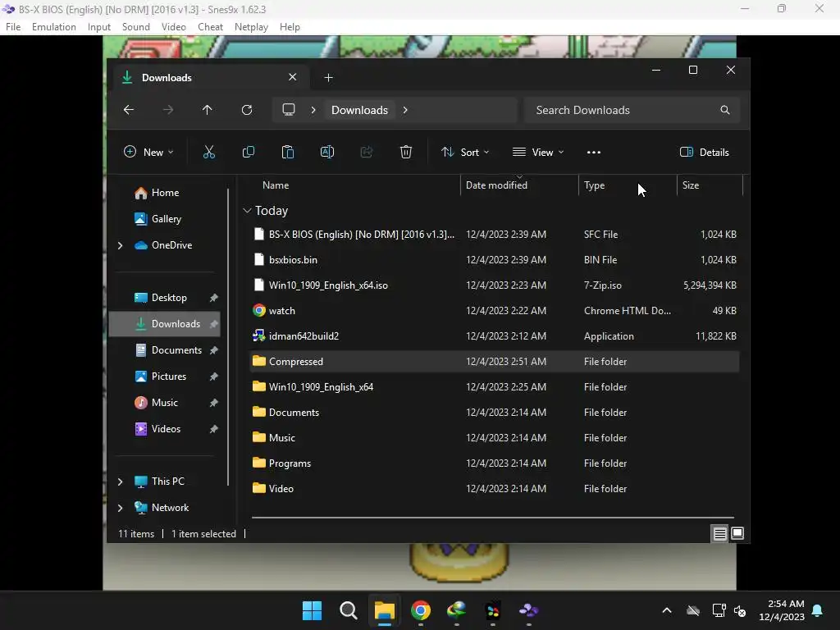The height and width of the screenshot is (630, 840).
Task: Collapse the Today group
Action: point(247,211)
